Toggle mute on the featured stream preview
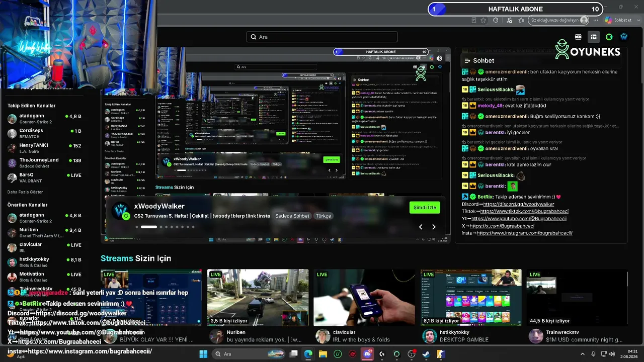This screenshot has height=362, width=644. [x=439, y=58]
